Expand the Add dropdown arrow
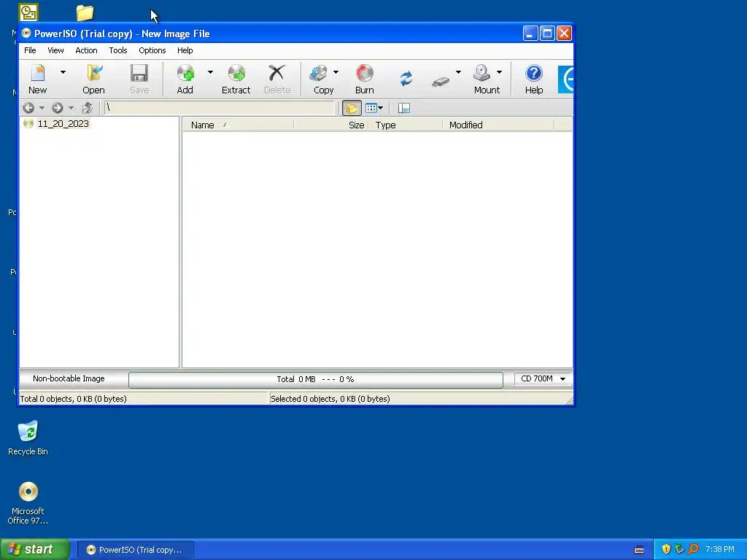 pos(210,72)
